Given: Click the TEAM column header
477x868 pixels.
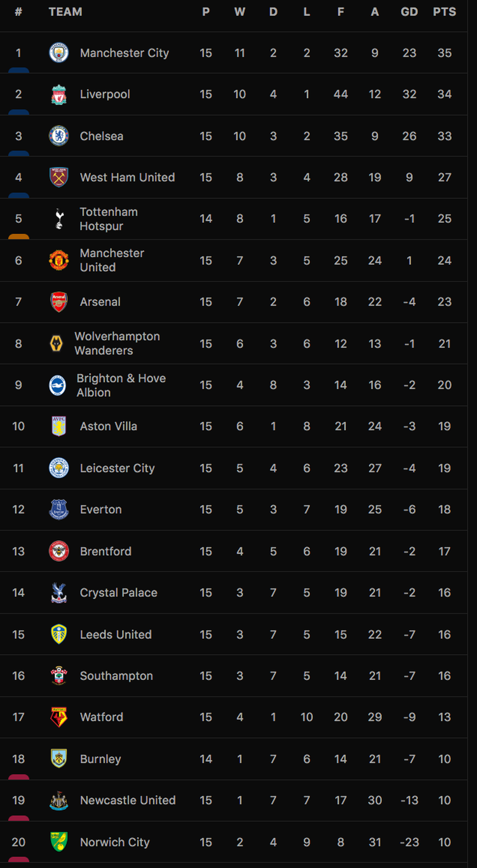Looking at the screenshot, I should 65,12.
